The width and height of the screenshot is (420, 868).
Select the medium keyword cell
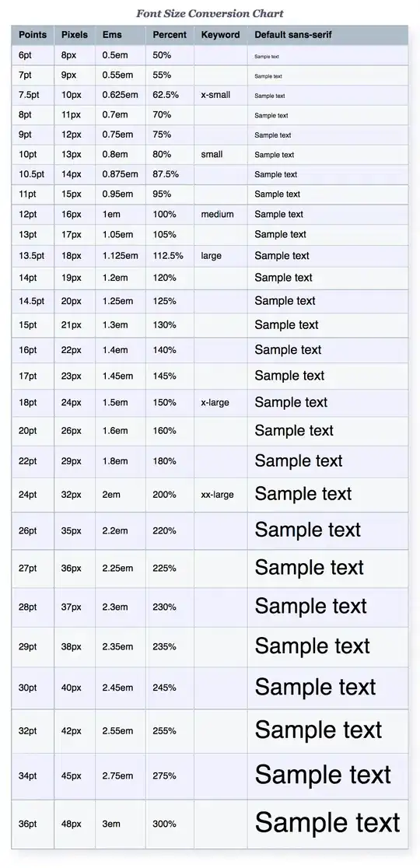coord(220,214)
